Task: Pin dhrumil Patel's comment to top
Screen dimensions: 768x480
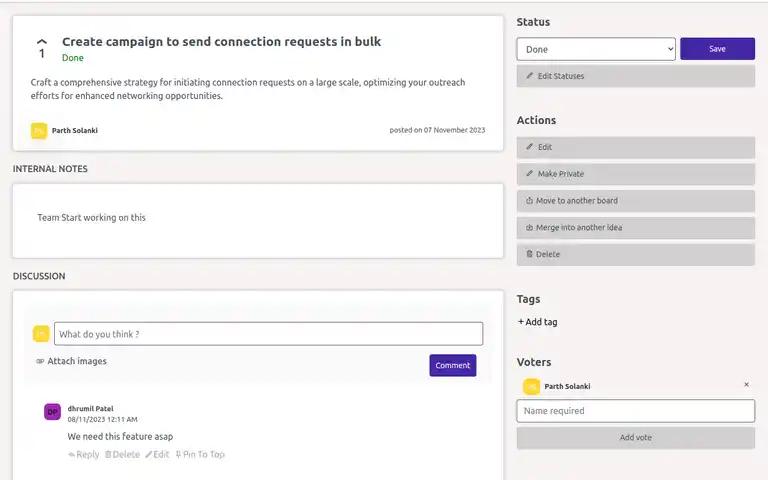Action: coord(200,455)
